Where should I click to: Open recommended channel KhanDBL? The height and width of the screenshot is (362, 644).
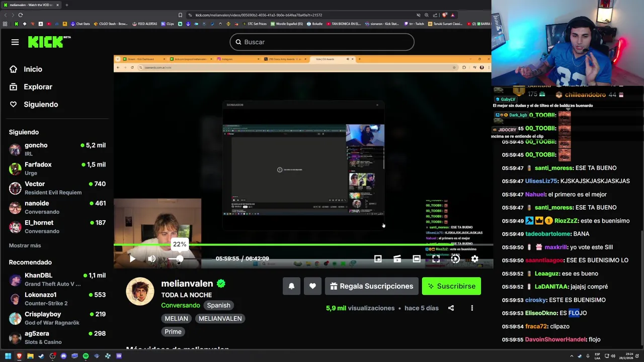tap(57, 280)
